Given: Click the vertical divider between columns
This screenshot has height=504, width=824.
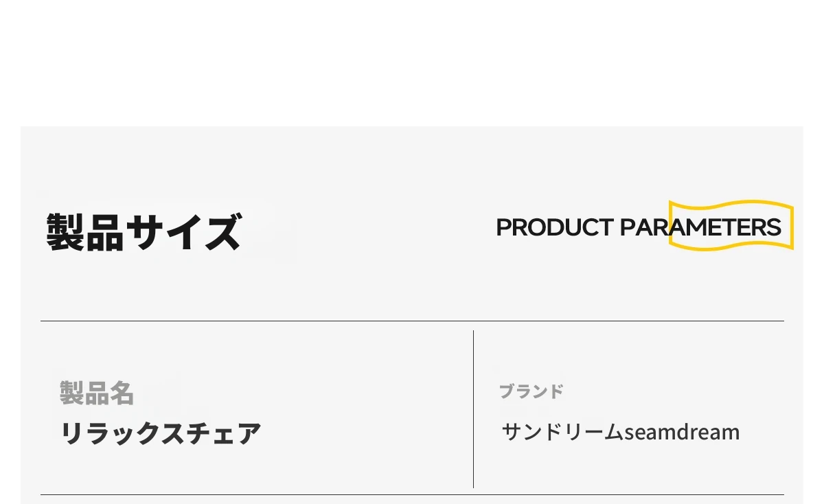Looking at the screenshot, I should pyautogui.click(x=473, y=409).
